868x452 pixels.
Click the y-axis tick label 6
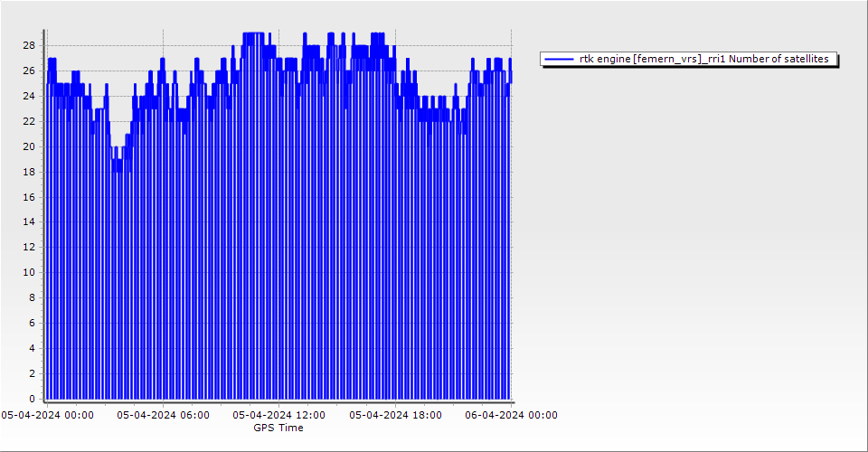click(x=32, y=323)
